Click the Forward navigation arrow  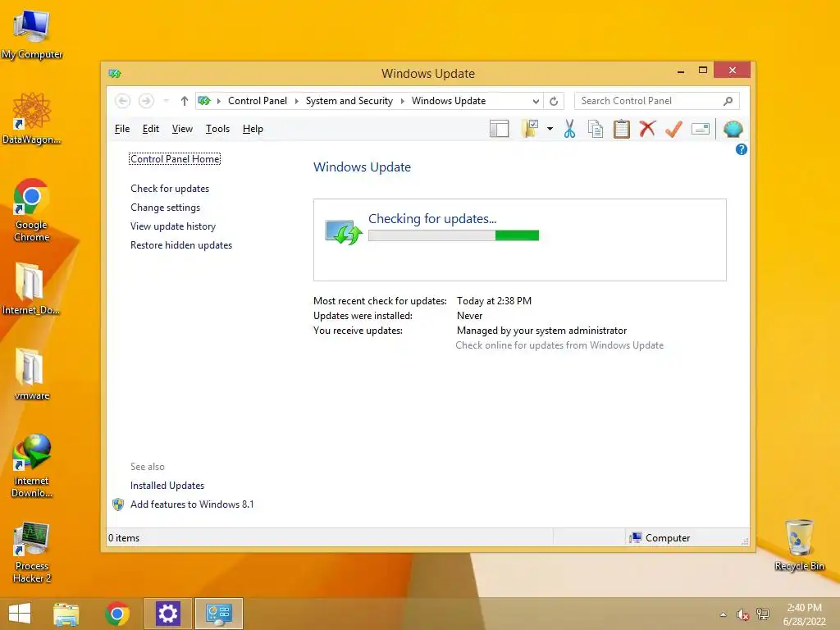(146, 101)
